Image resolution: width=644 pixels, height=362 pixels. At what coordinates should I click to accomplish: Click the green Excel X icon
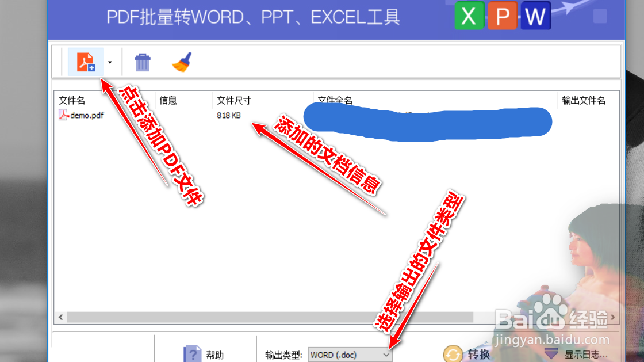coord(469,16)
